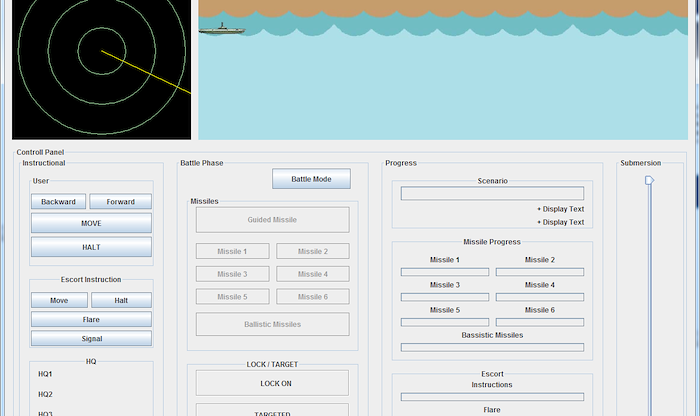The image size is (700, 416).
Task: Select the Missile 4 button
Action: click(312, 274)
